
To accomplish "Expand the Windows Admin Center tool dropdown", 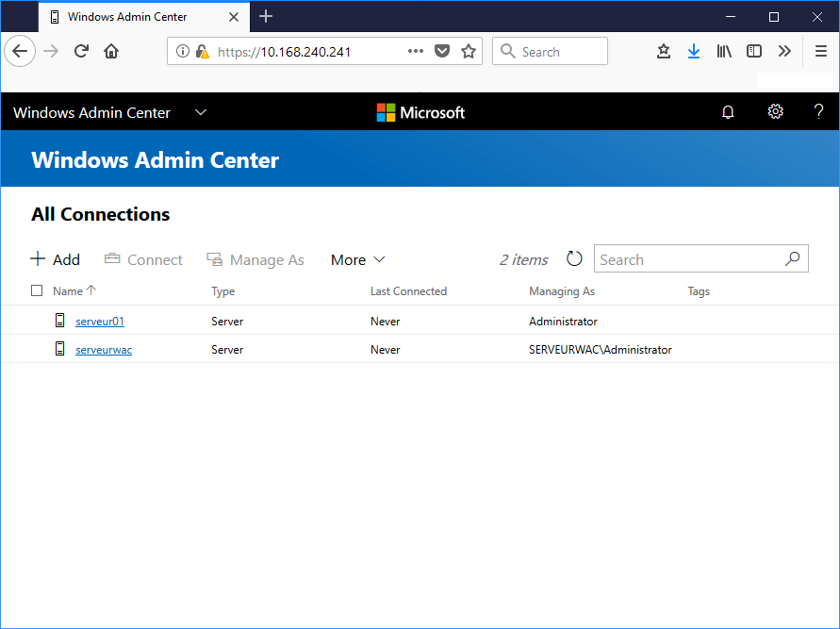I will tap(201, 112).
